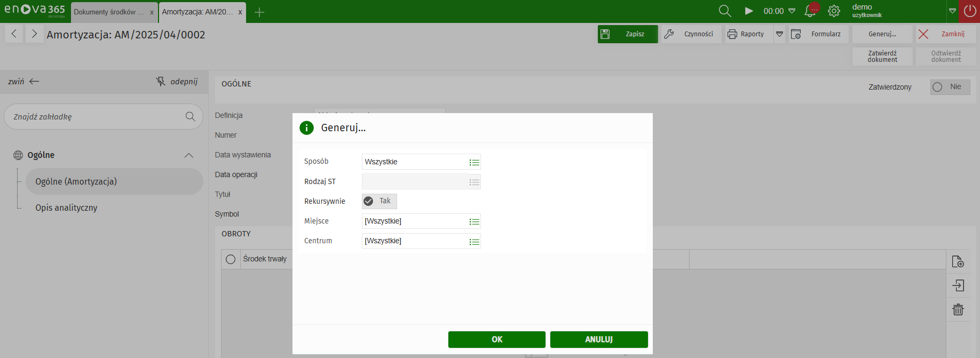980x358 pixels.
Task: Navigate to previous record with back arrow
Action: coord(14,34)
